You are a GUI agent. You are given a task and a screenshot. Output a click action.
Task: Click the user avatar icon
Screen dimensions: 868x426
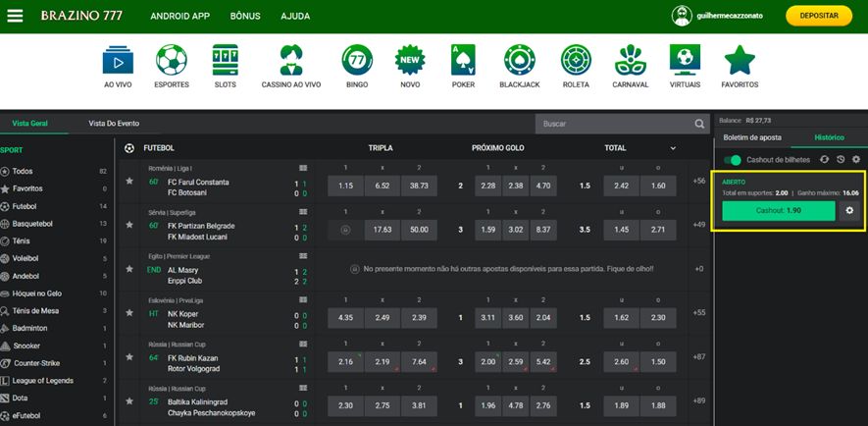(x=682, y=16)
